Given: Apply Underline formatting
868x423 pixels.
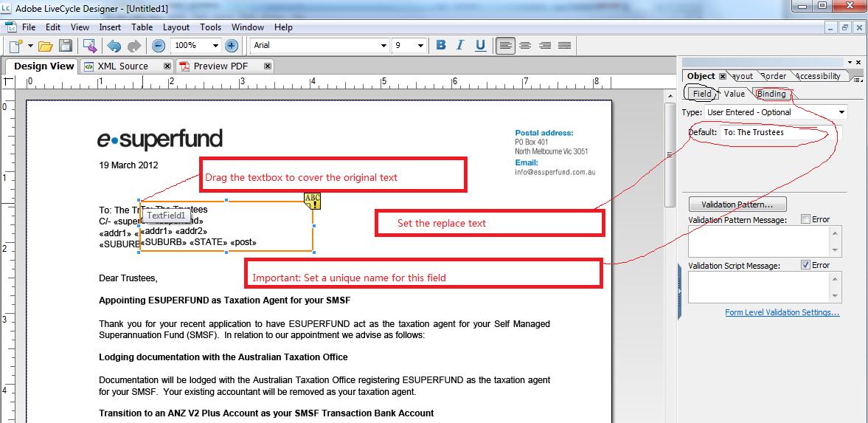Looking at the screenshot, I should [480, 45].
